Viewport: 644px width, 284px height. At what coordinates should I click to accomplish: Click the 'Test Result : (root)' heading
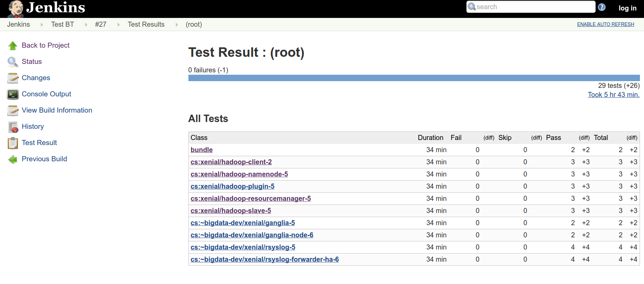coord(246,52)
